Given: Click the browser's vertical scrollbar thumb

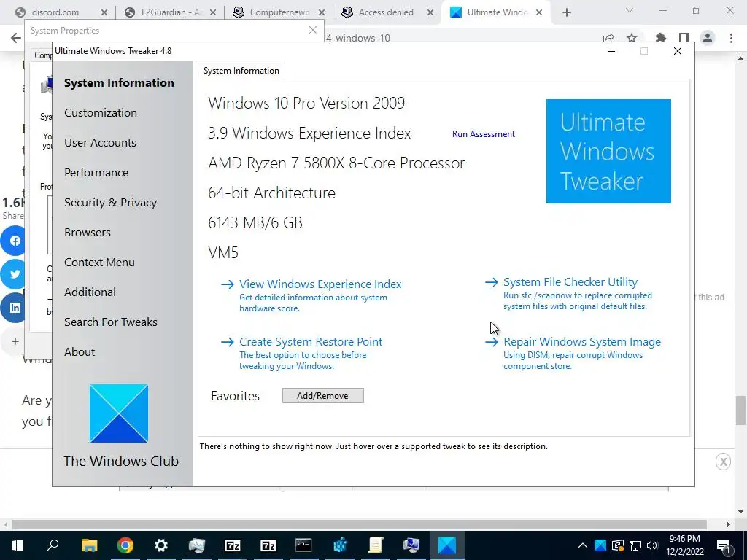Looking at the screenshot, I should [740, 410].
